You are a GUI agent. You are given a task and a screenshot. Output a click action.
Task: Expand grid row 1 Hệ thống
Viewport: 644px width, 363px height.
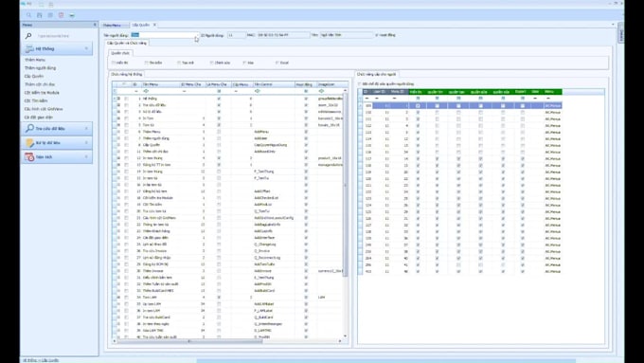click(x=118, y=99)
